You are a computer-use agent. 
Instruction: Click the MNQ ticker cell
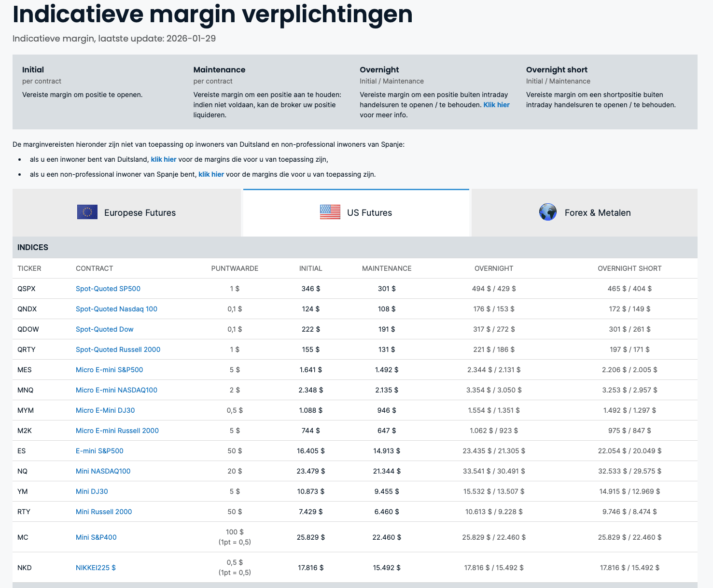[x=26, y=390]
